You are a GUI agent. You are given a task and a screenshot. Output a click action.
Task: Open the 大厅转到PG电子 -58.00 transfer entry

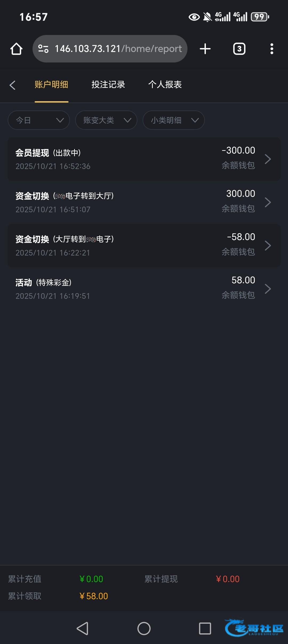pyautogui.click(x=144, y=246)
